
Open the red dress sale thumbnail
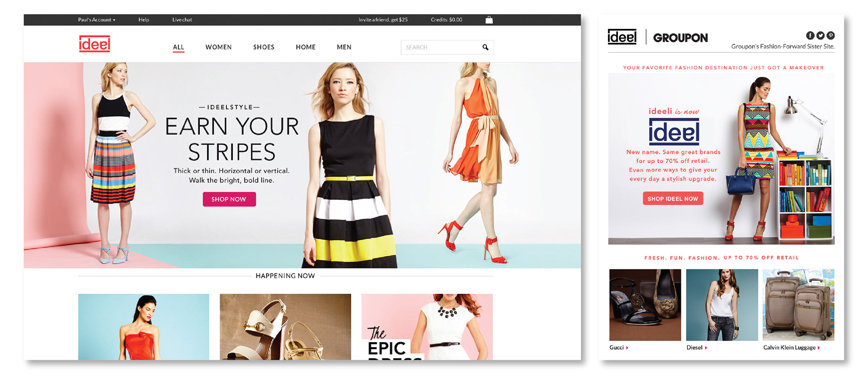pos(144,327)
